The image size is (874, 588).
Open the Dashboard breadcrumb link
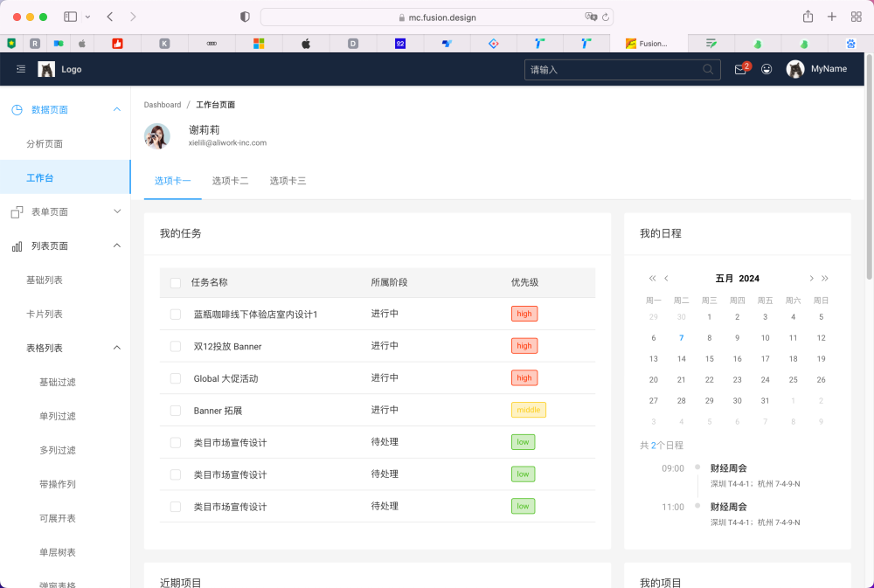(x=163, y=104)
